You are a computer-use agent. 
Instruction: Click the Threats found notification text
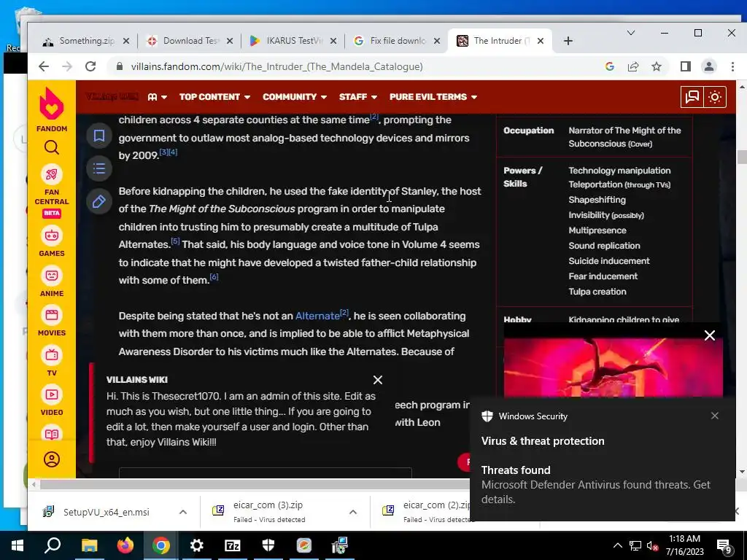pyautogui.click(x=516, y=470)
